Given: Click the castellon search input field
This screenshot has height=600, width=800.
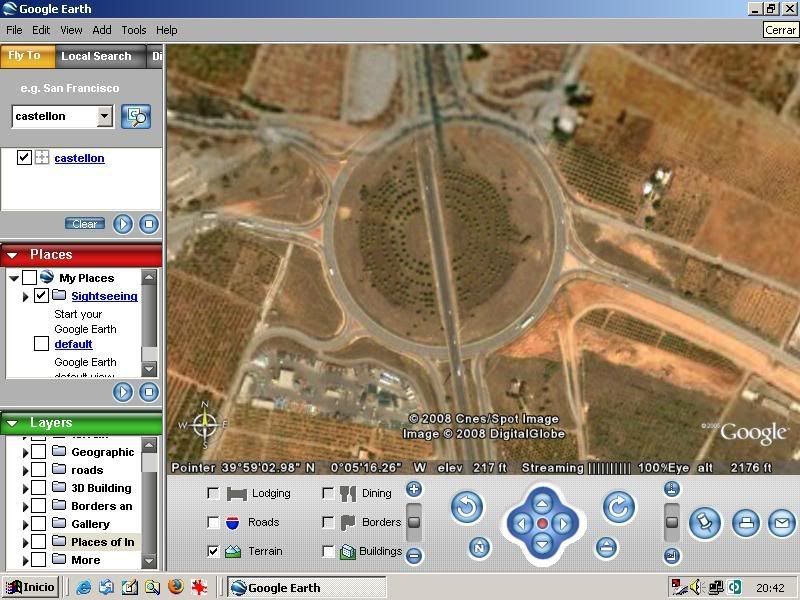Looking at the screenshot, I should (55, 116).
